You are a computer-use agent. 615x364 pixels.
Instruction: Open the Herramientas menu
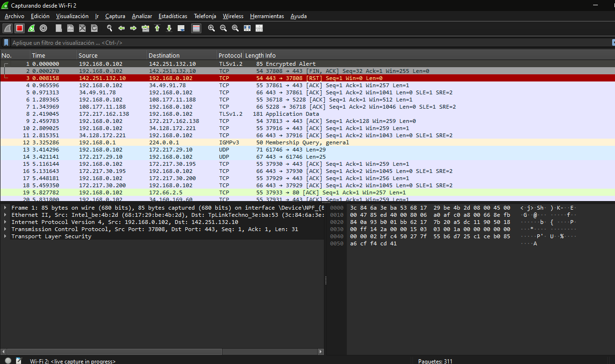click(267, 16)
